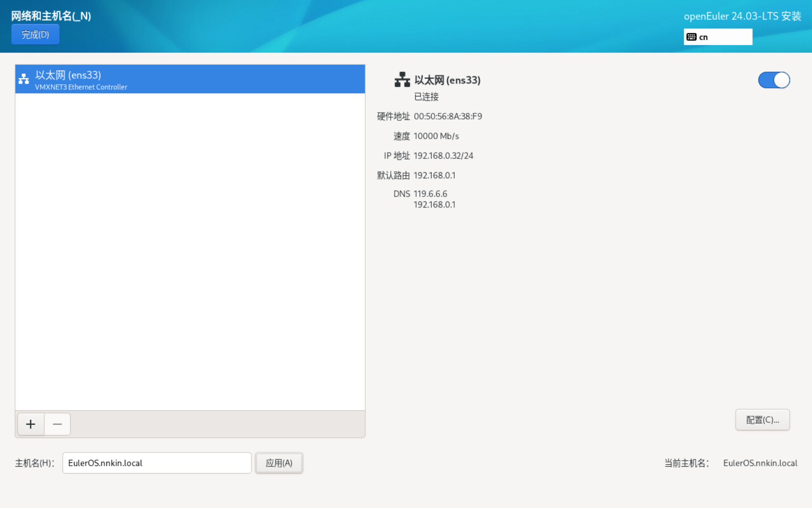Click into the hostname (主机名) text field
Screen dimensions: 812x508
point(157,463)
